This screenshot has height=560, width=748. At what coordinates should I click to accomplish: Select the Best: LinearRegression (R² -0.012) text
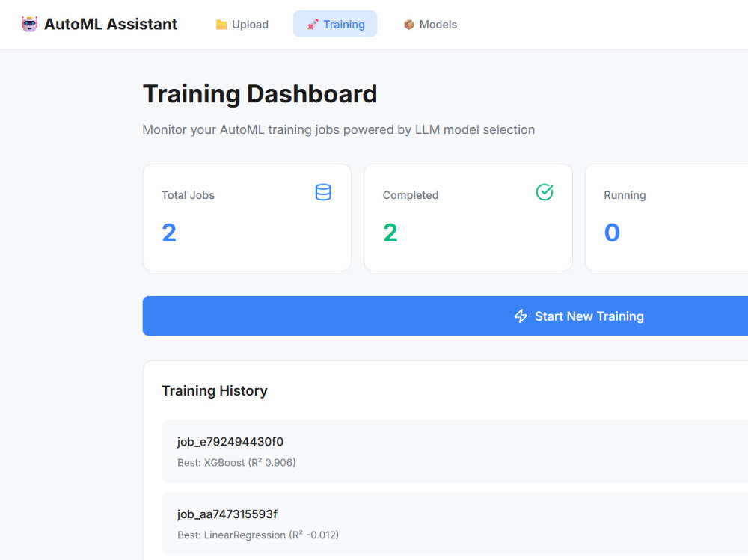[258, 535]
